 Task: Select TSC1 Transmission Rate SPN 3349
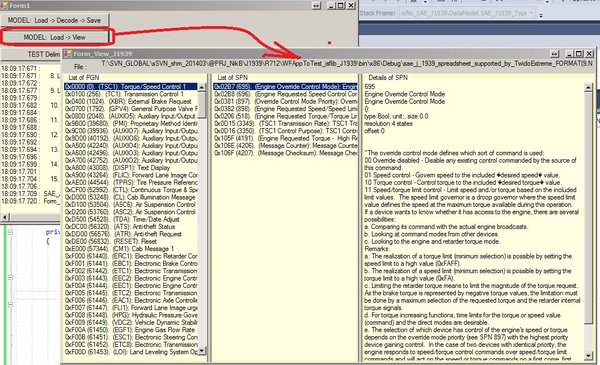285,123
